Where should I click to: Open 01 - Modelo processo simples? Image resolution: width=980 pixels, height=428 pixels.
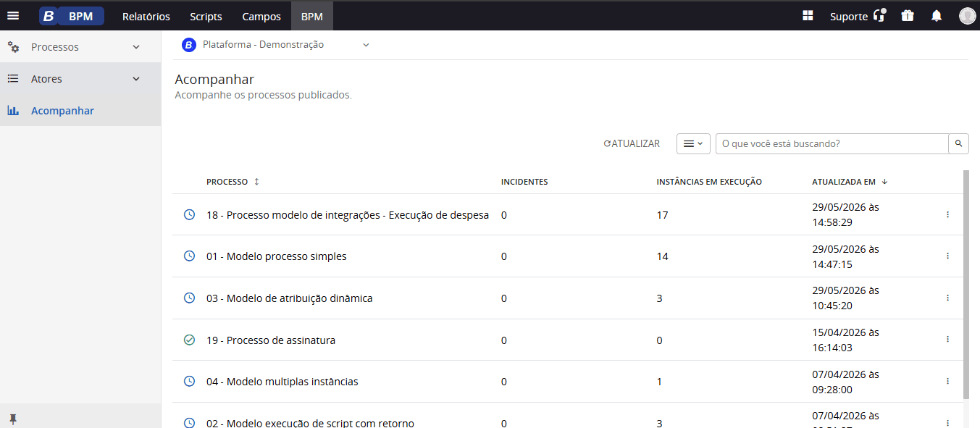click(x=277, y=256)
